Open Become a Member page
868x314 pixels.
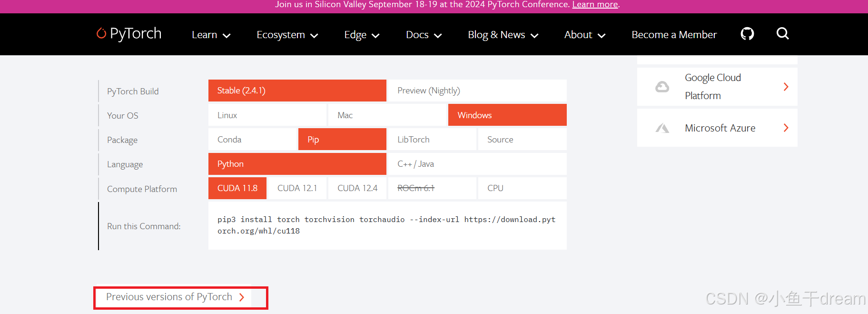(x=674, y=35)
